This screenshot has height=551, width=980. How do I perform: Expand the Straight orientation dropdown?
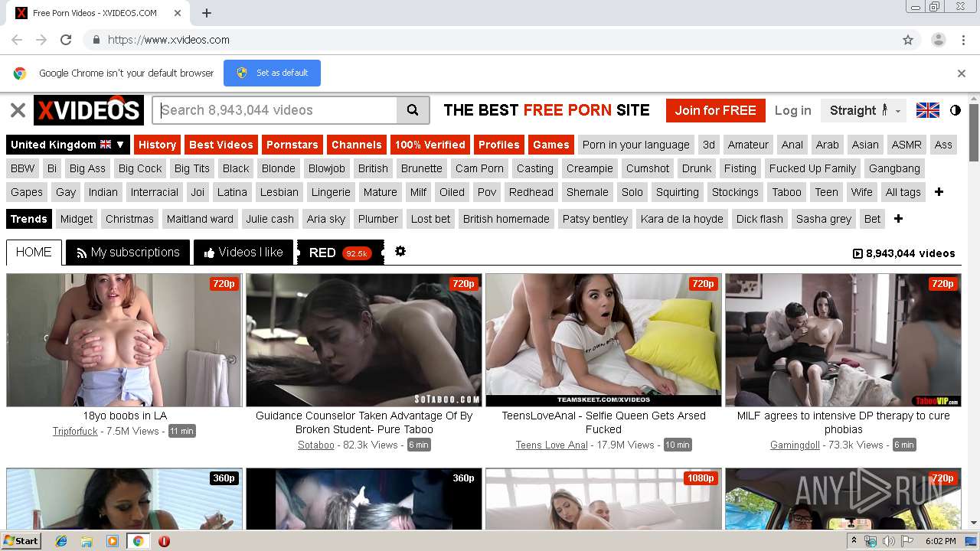864,110
